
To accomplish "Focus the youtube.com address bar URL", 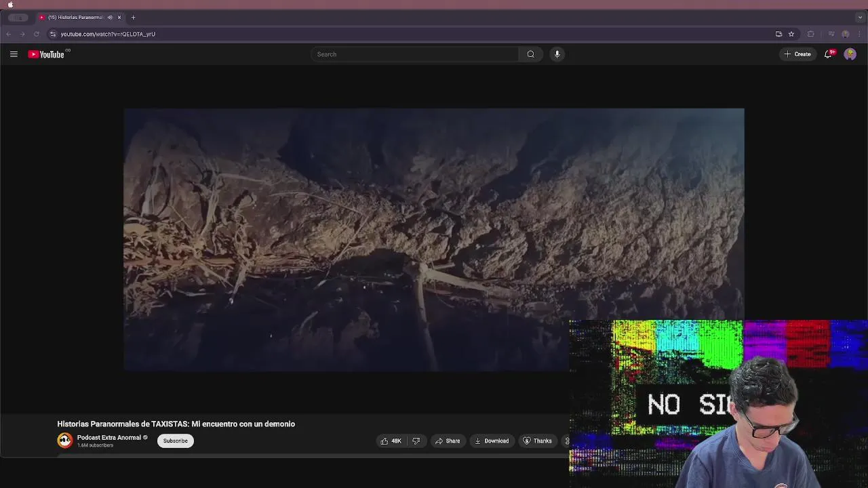I will 108,34.
